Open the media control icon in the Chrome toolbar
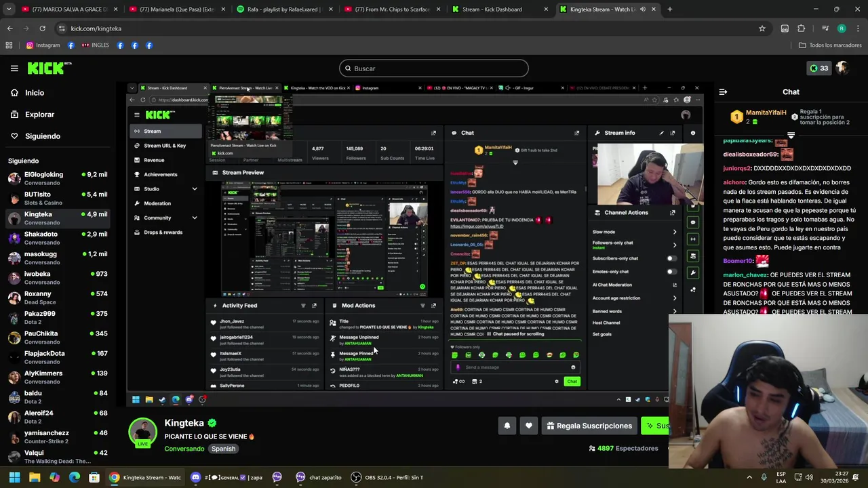The width and height of the screenshot is (868, 488). [x=825, y=28]
